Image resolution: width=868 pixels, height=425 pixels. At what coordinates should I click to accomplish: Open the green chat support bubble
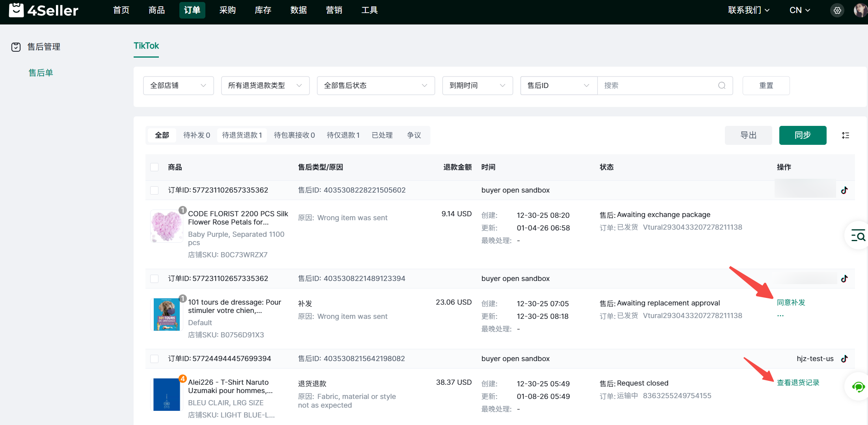pos(858,387)
